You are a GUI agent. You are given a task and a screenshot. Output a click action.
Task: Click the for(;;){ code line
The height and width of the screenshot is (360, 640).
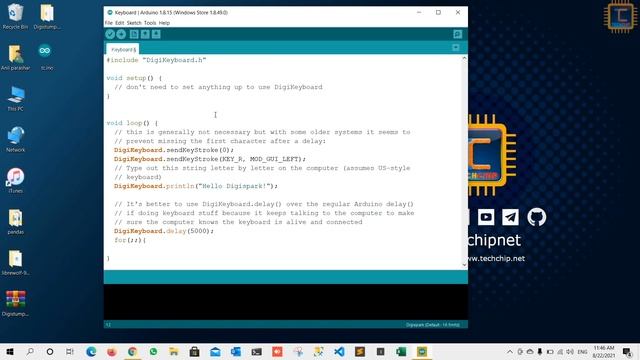(x=130, y=240)
